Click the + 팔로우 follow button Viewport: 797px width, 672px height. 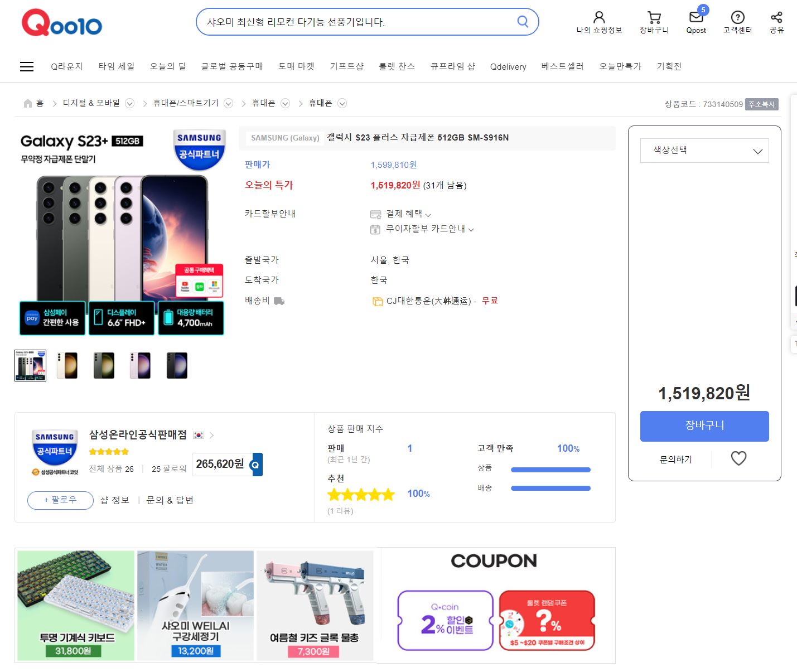[x=60, y=500]
